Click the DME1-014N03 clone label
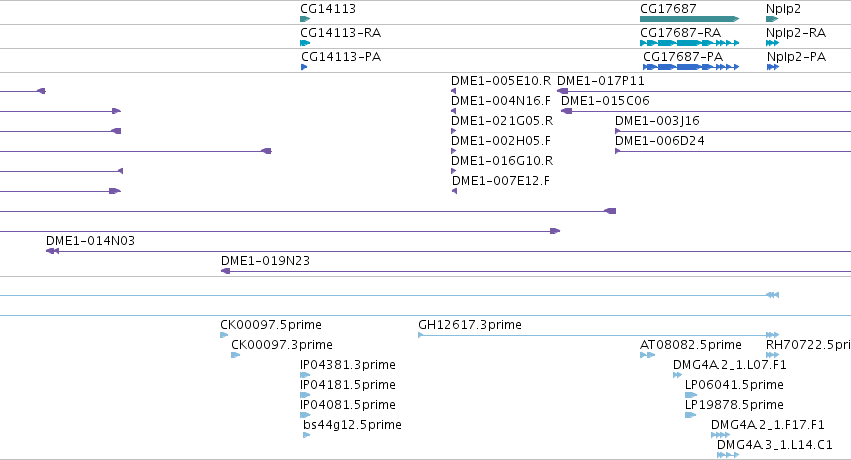 tap(90, 240)
